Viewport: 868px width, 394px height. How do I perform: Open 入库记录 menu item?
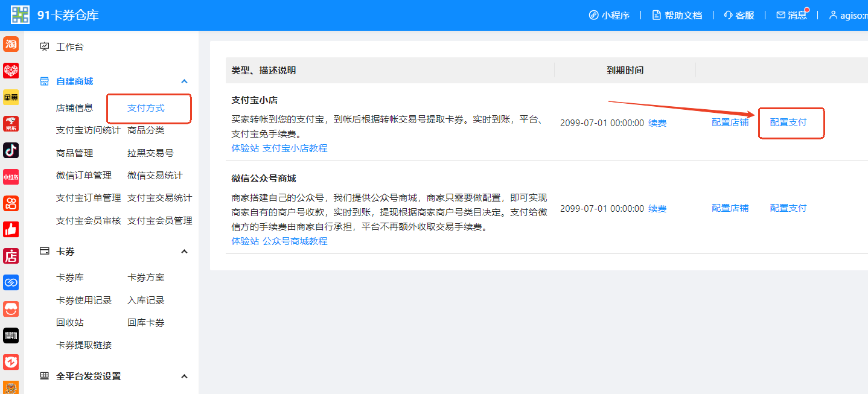click(x=145, y=300)
